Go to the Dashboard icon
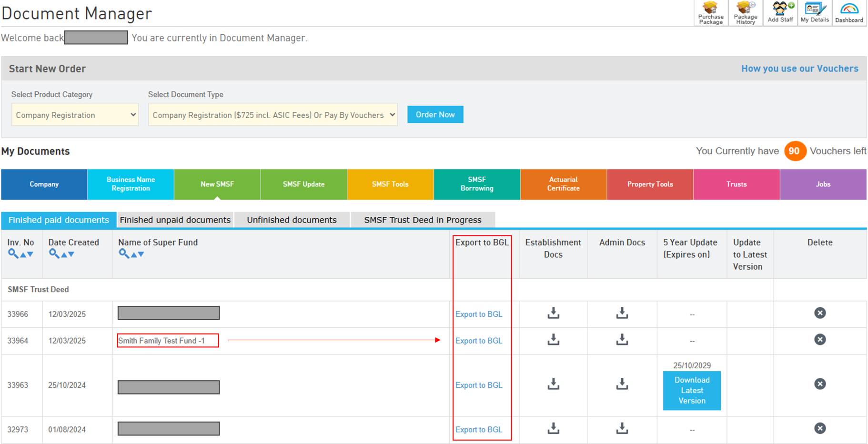868x444 pixels. (x=849, y=13)
